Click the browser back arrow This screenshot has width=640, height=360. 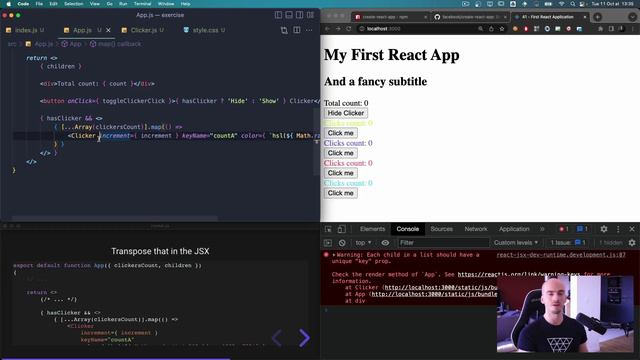pos(327,29)
